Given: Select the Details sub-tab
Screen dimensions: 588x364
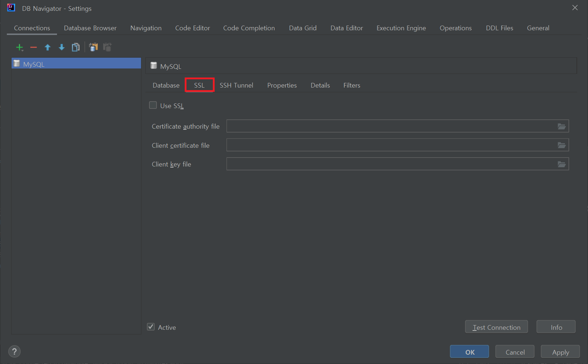Looking at the screenshot, I should click(x=320, y=85).
